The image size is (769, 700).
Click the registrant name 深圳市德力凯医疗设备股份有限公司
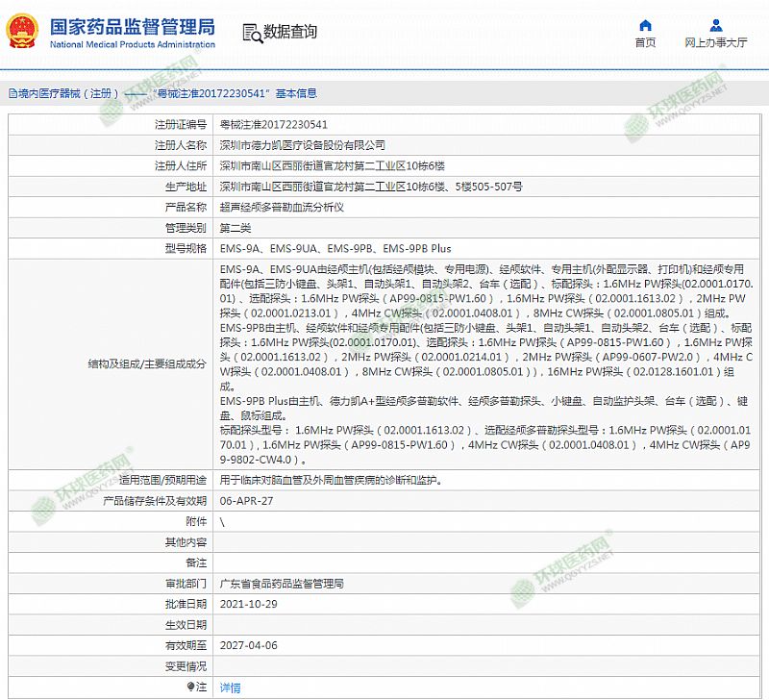click(x=303, y=145)
